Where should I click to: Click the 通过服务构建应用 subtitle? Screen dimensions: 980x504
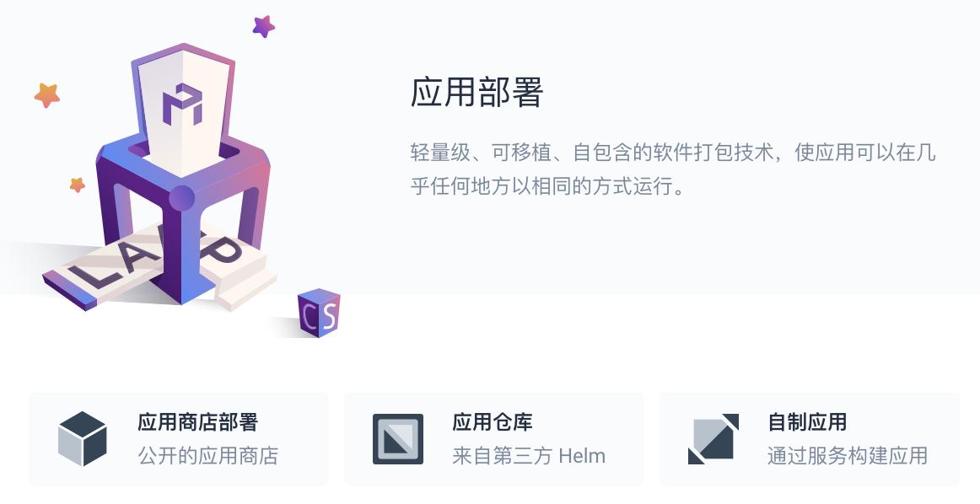[848, 456]
